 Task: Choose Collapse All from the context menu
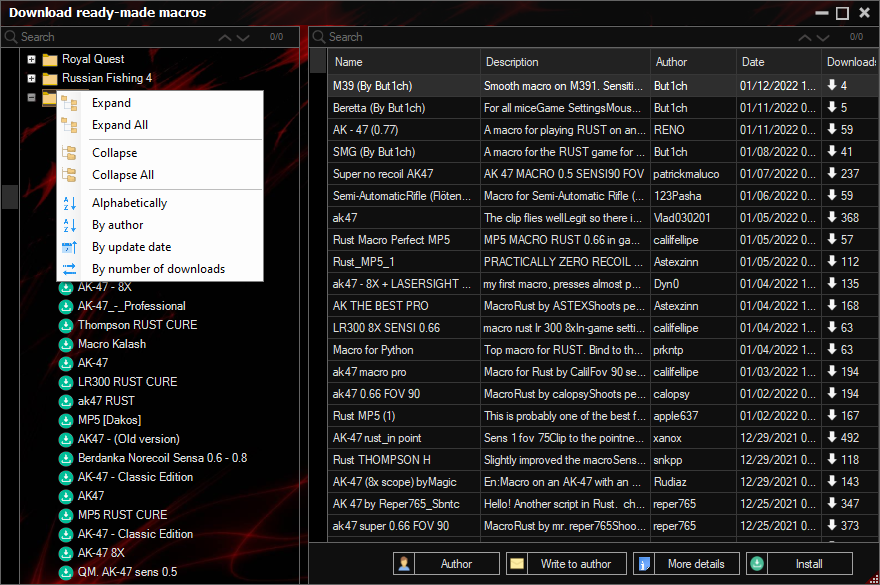tap(160, 175)
